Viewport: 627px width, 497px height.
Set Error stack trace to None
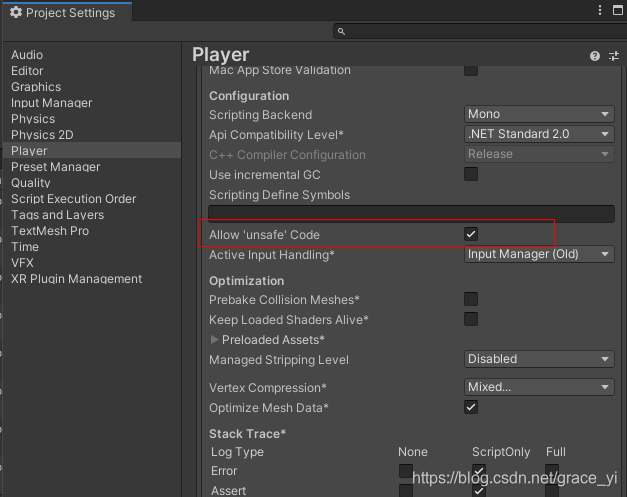pyautogui.click(x=406, y=471)
